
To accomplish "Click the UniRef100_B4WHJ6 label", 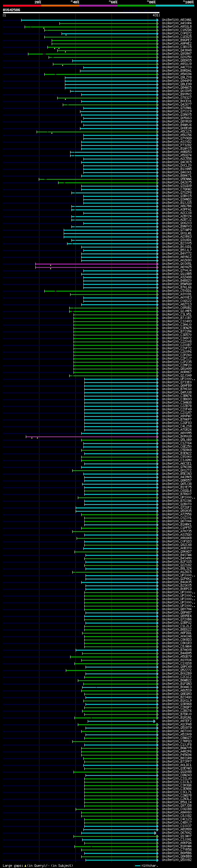I will 177,125.
